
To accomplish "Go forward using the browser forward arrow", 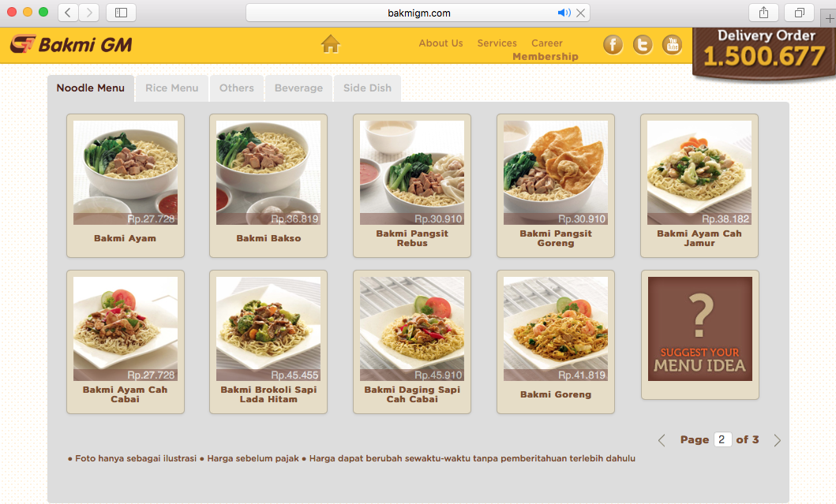I will click(89, 13).
